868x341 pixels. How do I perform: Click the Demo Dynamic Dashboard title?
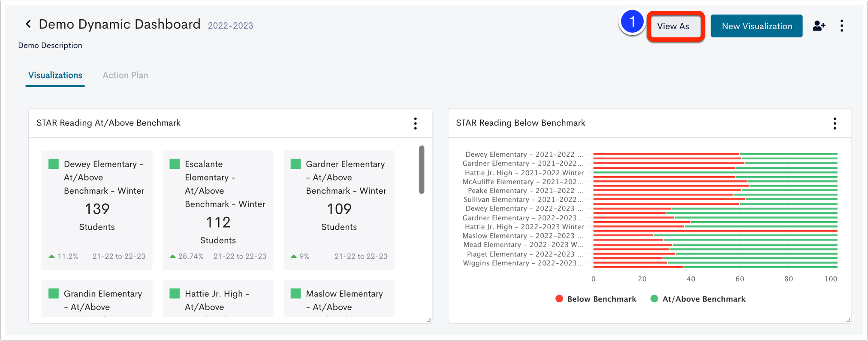click(120, 24)
